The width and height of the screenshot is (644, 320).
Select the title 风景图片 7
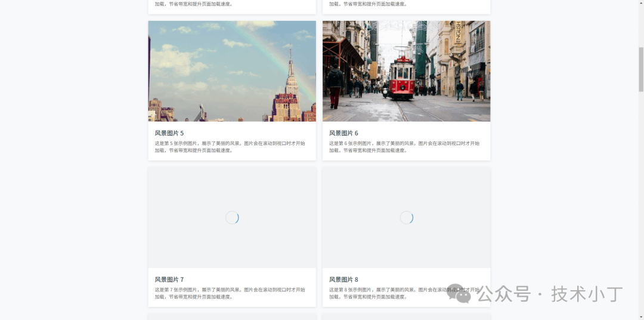click(169, 279)
